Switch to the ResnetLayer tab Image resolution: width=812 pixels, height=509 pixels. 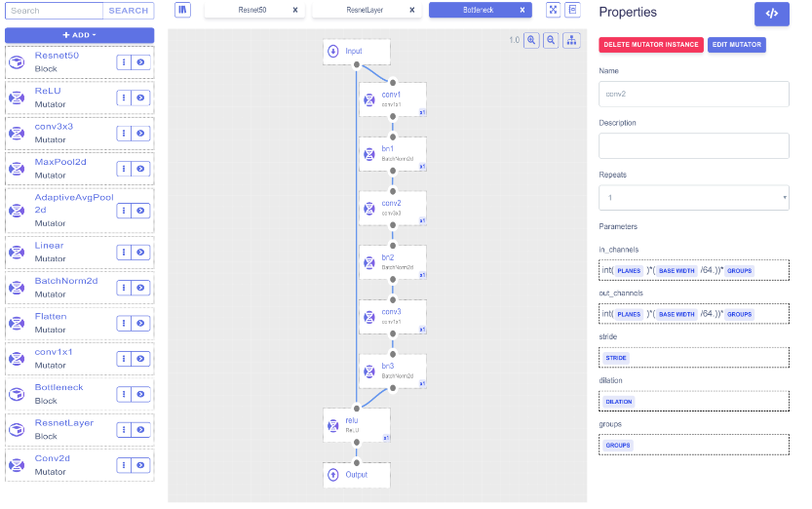365,10
